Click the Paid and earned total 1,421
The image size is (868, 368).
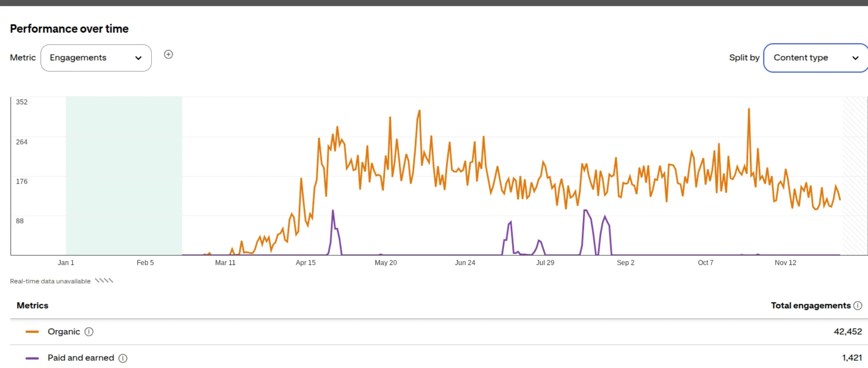852,358
